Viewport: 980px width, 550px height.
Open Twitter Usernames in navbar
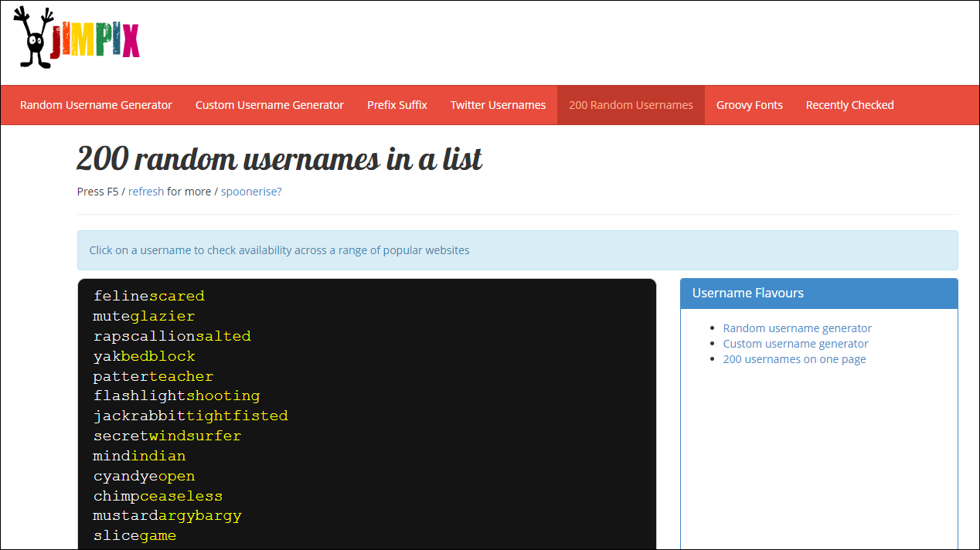498,105
